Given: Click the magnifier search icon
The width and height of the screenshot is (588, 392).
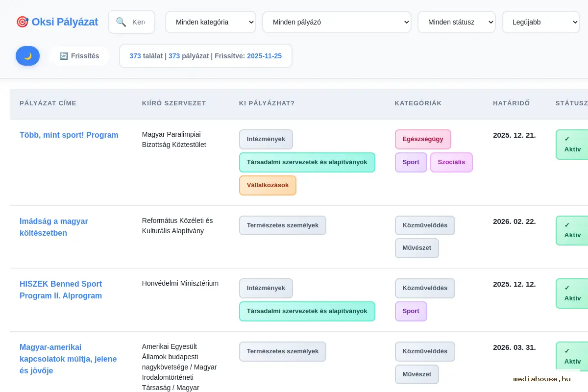Looking at the screenshot, I should pos(121,22).
